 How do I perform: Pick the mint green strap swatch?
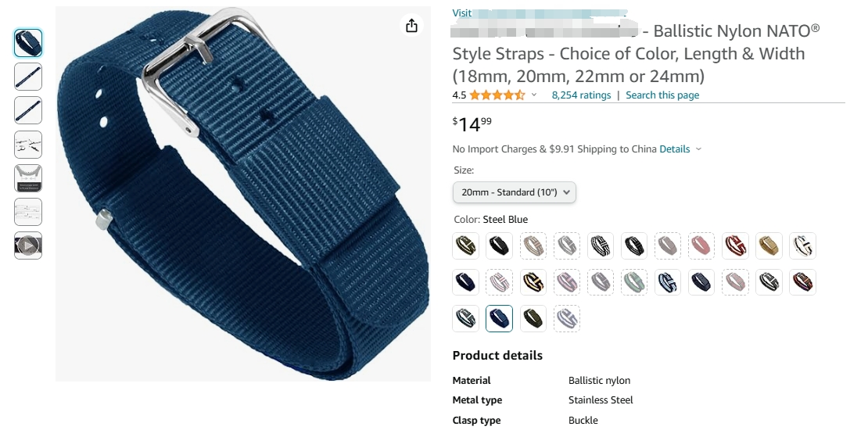pyautogui.click(x=634, y=282)
